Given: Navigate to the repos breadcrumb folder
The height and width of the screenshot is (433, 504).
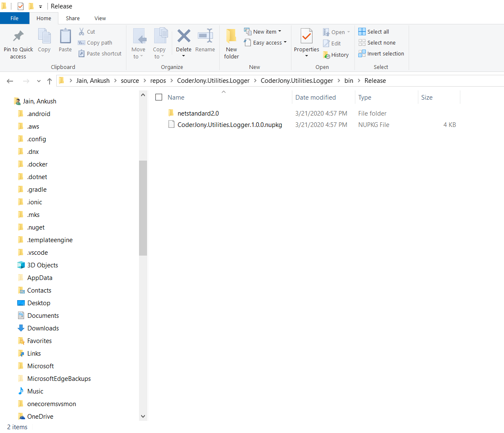Looking at the screenshot, I should pos(158,80).
